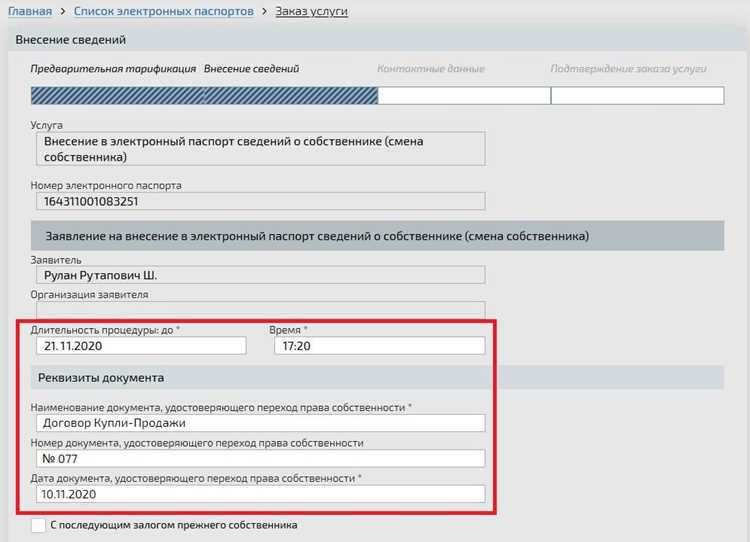
Task: Click the Заказ услуги breadcrumb
Action: tap(311, 11)
